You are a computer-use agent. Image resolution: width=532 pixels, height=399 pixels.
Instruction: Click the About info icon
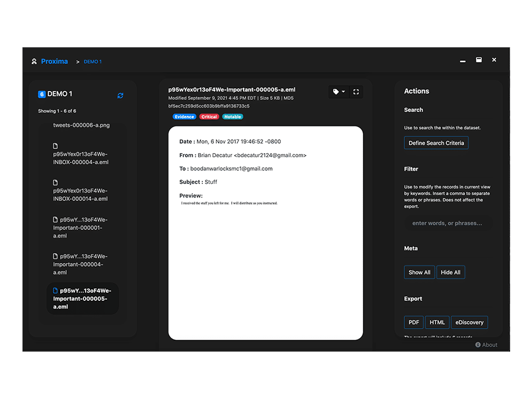[x=478, y=345]
